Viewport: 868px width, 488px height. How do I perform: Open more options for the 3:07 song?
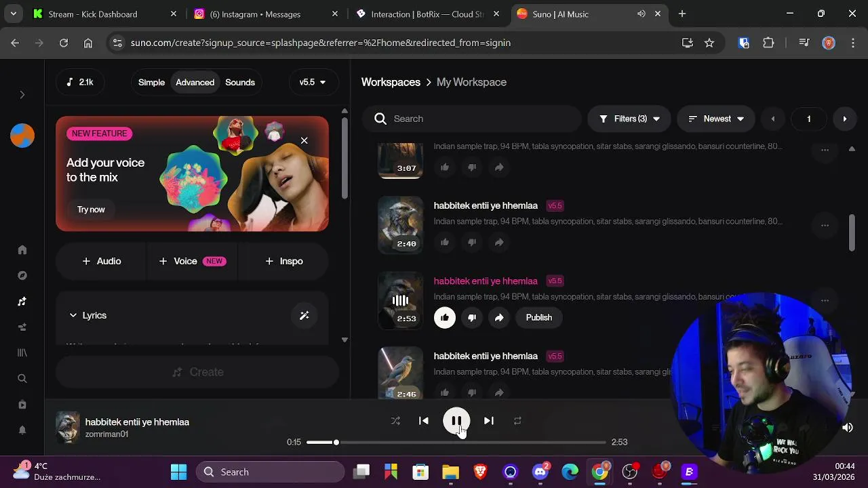coord(825,150)
